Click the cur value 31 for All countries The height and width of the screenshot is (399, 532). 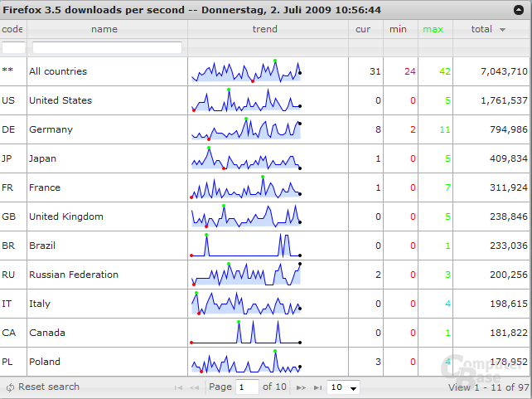pos(375,71)
